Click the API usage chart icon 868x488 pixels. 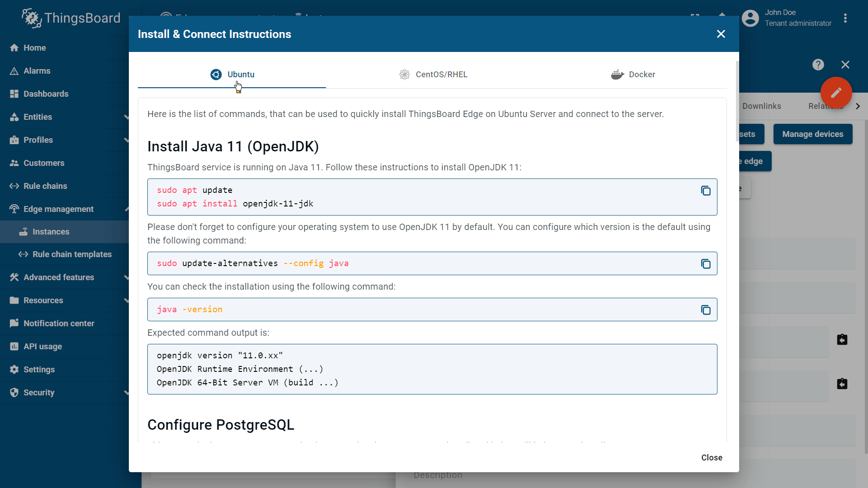(14, 347)
